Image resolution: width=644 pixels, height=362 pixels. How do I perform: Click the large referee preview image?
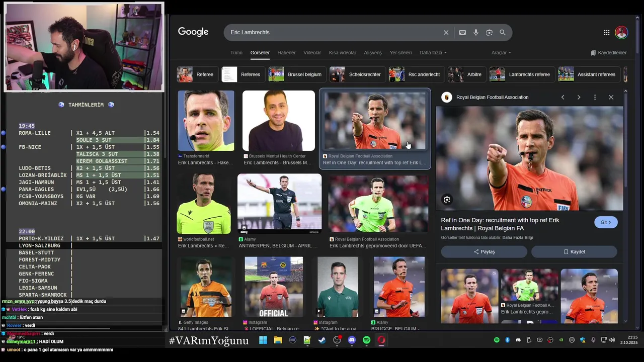click(x=529, y=158)
